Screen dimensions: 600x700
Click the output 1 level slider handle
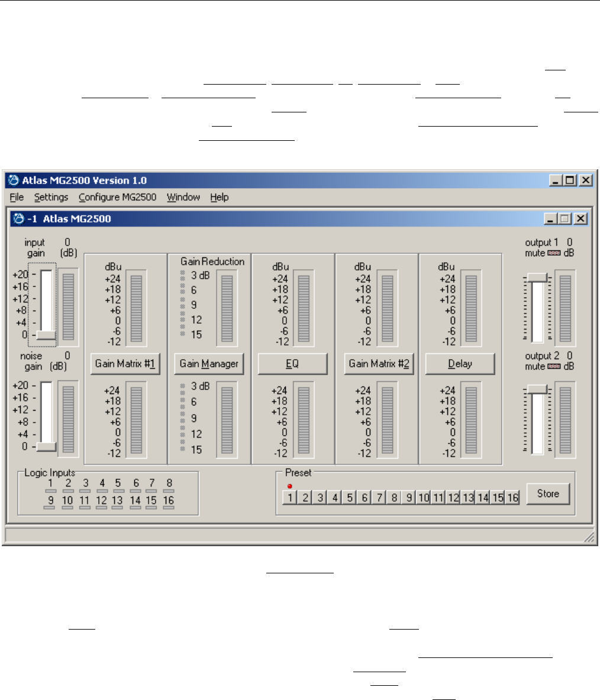click(537, 278)
